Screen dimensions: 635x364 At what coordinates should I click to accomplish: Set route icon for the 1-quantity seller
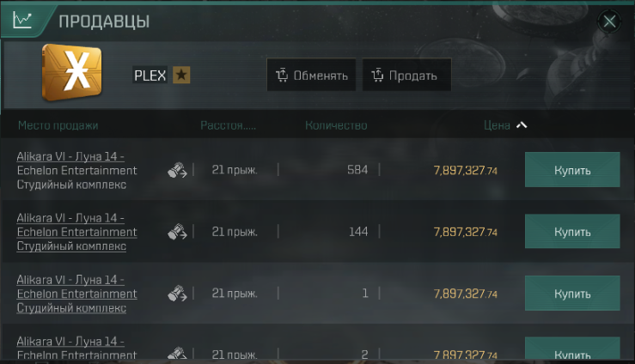(x=177, y=294)
